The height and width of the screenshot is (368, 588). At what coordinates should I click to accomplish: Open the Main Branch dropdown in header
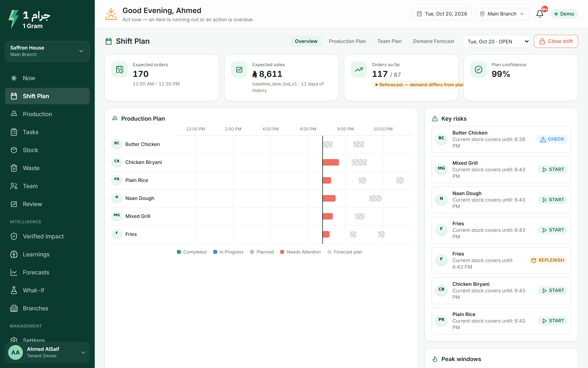(502, 14)
